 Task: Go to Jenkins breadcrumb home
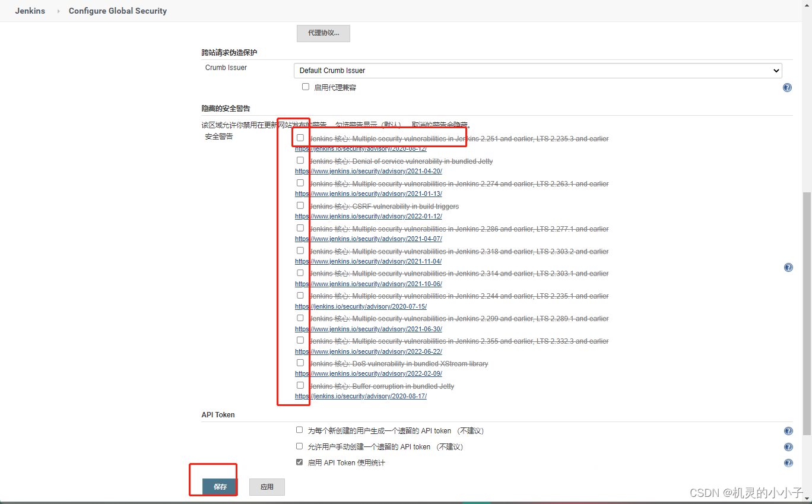(30, 11)
